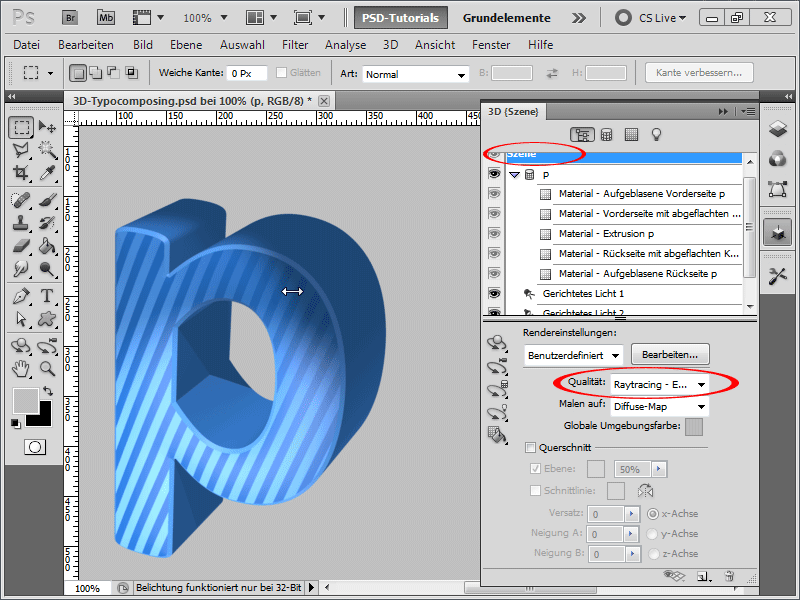Screen dimensions: 800x600
Task: Select the y-Achse radio button
Action: pyautogui.click(x=652, y=534)
